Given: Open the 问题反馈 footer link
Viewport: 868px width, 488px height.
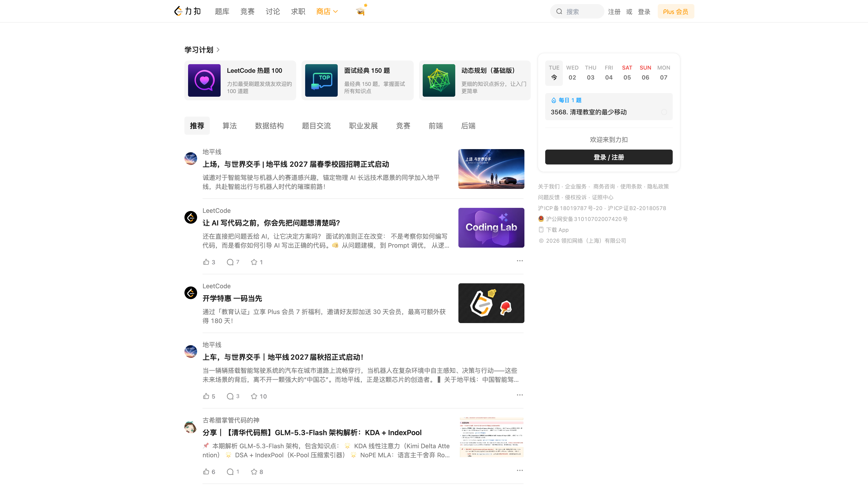Looking at the screenshot, I should click(549, 197).
